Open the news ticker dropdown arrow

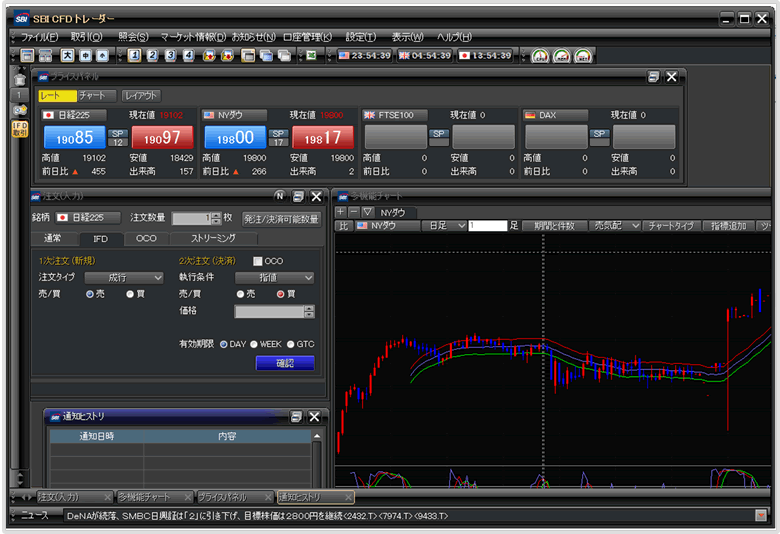point(761,516)
